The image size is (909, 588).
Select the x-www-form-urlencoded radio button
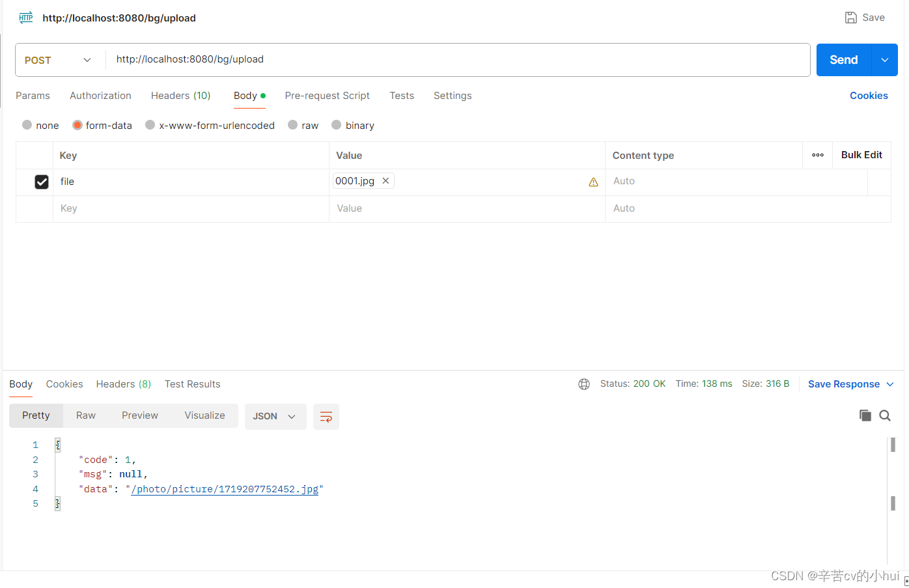point(150,125)
